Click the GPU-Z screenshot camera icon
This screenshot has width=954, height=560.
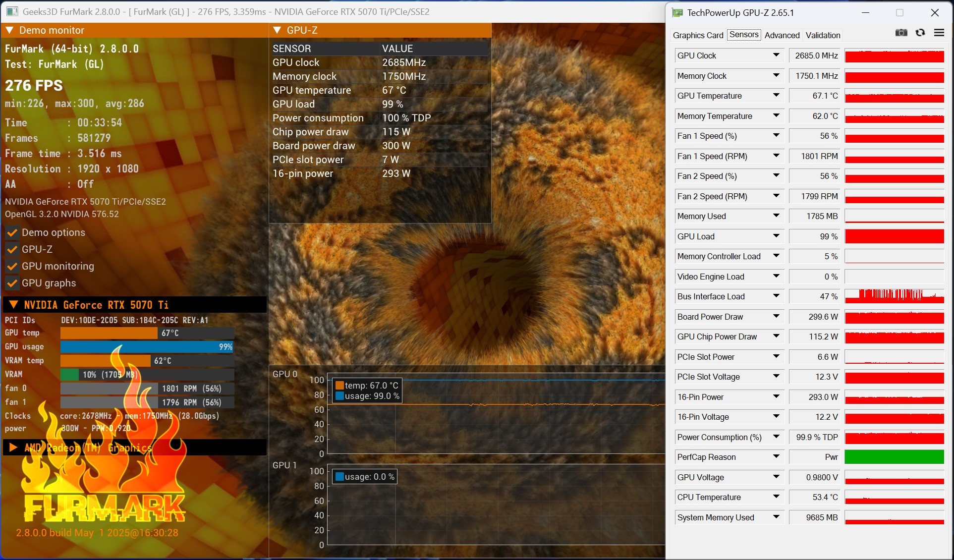click(x=901, y=33)
